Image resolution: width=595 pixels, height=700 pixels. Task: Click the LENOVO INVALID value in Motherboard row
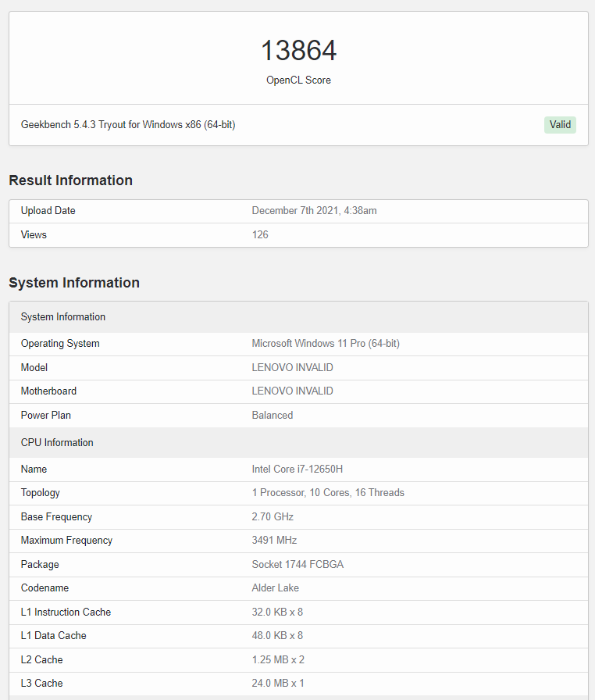tap(292, 391)
